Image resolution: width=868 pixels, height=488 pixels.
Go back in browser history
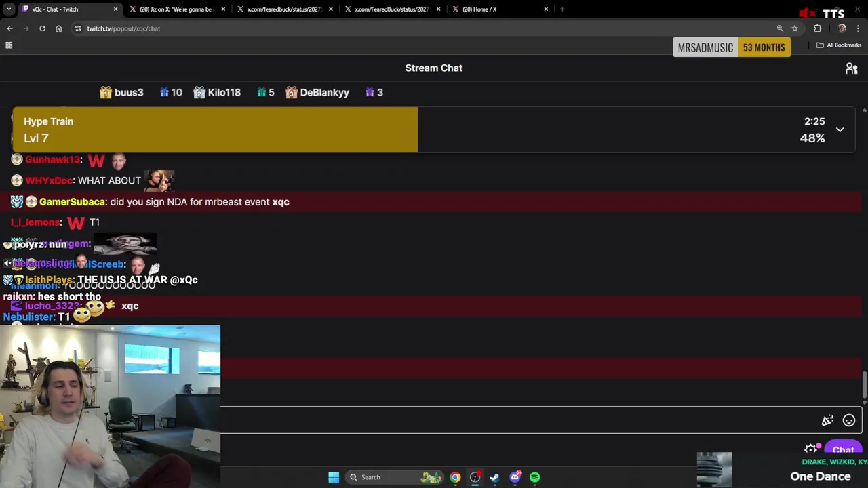pyautogui.click(x=9, y=28)
